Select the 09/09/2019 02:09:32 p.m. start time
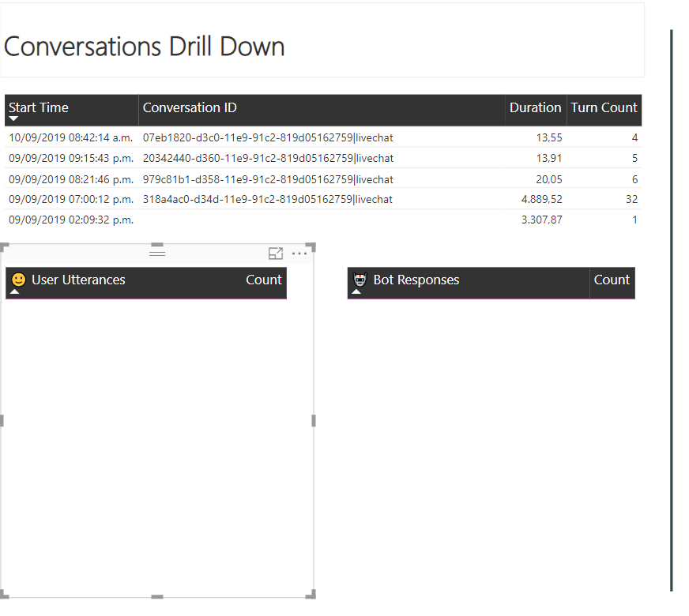This screenshot has width=689, height=616. (71, 220)
